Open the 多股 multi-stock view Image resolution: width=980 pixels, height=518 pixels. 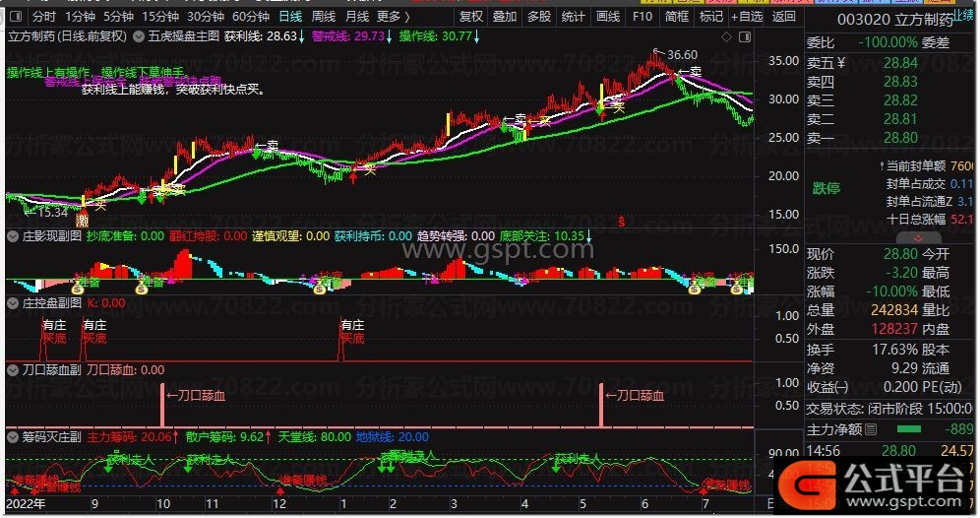pyautogui.click(x=539, y=17)
